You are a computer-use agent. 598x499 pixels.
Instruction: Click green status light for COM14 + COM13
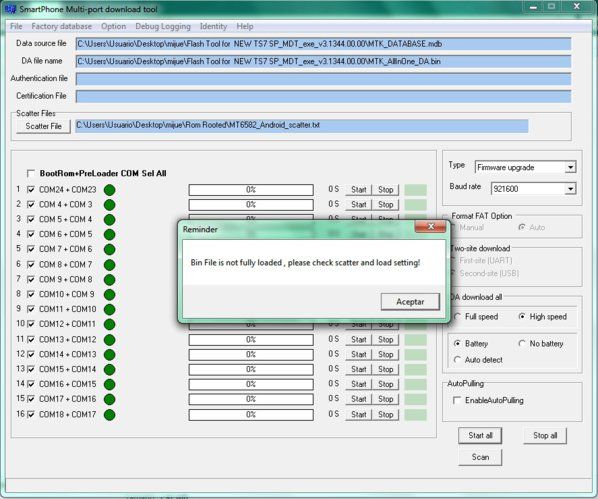click(109, 355)
